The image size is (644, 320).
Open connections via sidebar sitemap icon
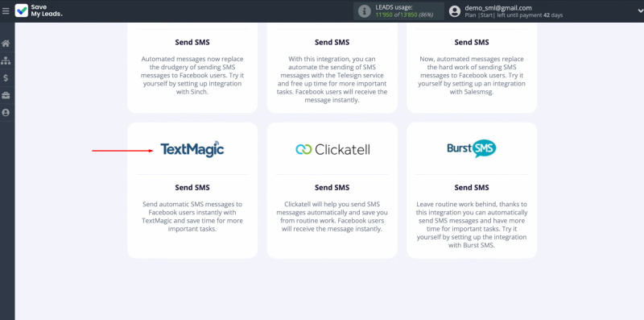[x=6, y=61]
